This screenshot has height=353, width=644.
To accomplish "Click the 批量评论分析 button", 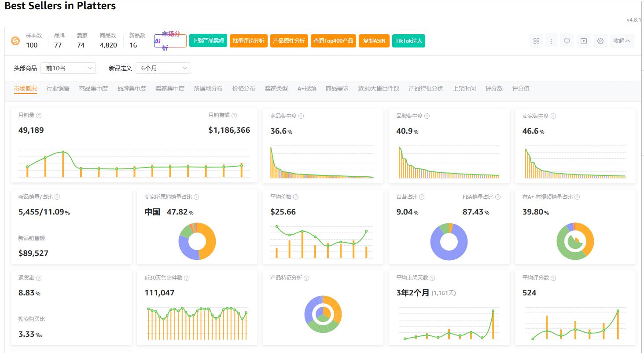I will [x=248, y=40].
